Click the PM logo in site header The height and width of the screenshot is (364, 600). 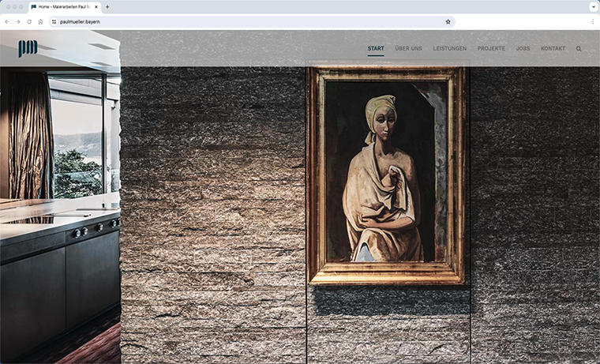point(28,49)
